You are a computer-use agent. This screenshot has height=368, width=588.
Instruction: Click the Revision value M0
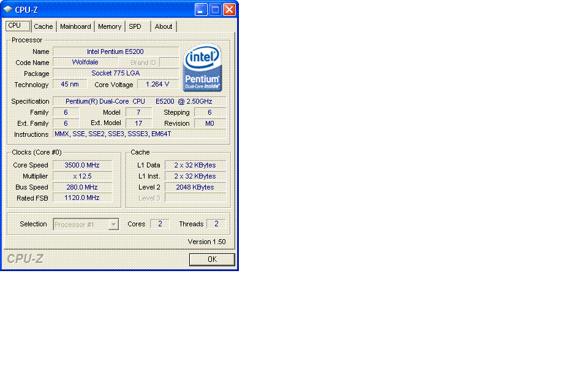point(209,123)
